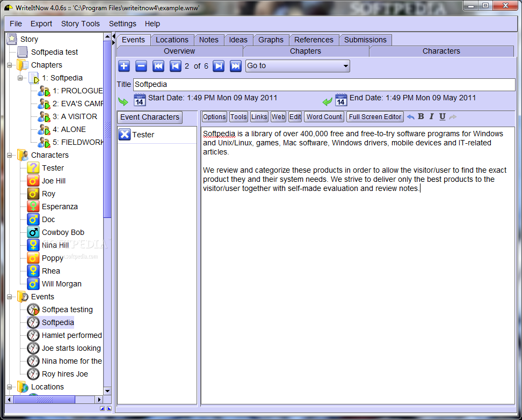Switch to the Notes tab
The image size is (522, 420).
point(209,40)
